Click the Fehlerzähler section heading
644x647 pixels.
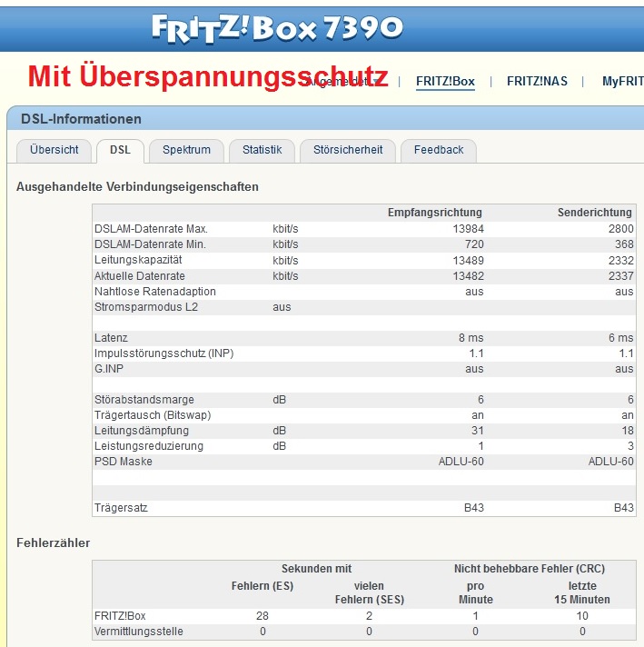tap(54, 543)
